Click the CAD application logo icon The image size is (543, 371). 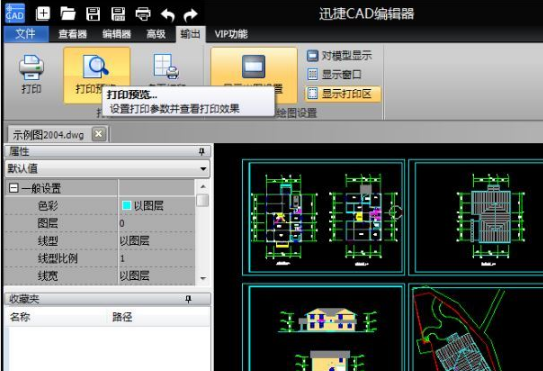15,13
